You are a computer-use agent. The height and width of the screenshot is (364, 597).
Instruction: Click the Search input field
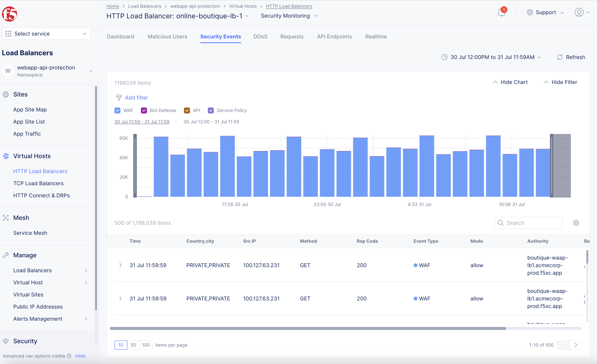pyautogui.click(x=528, y=223)
